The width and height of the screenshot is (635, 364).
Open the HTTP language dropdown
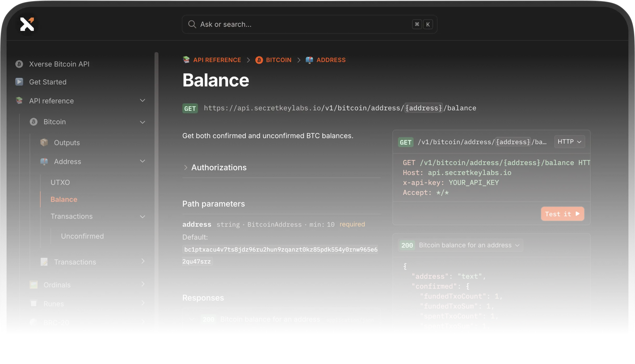pos(569,142)
